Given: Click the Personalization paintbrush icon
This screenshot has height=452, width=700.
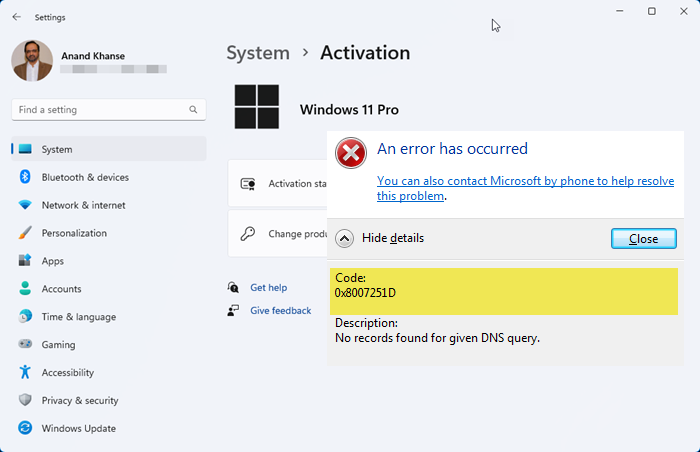Looking at the screenshot, I should pyautogui.click(x=25, y=233).
